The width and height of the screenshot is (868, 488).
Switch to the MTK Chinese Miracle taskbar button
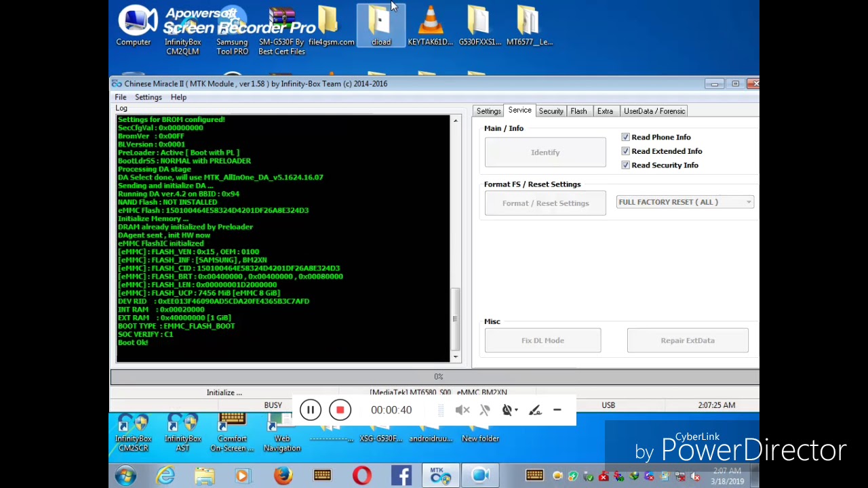pyautogui.click(x=440, y=476)
